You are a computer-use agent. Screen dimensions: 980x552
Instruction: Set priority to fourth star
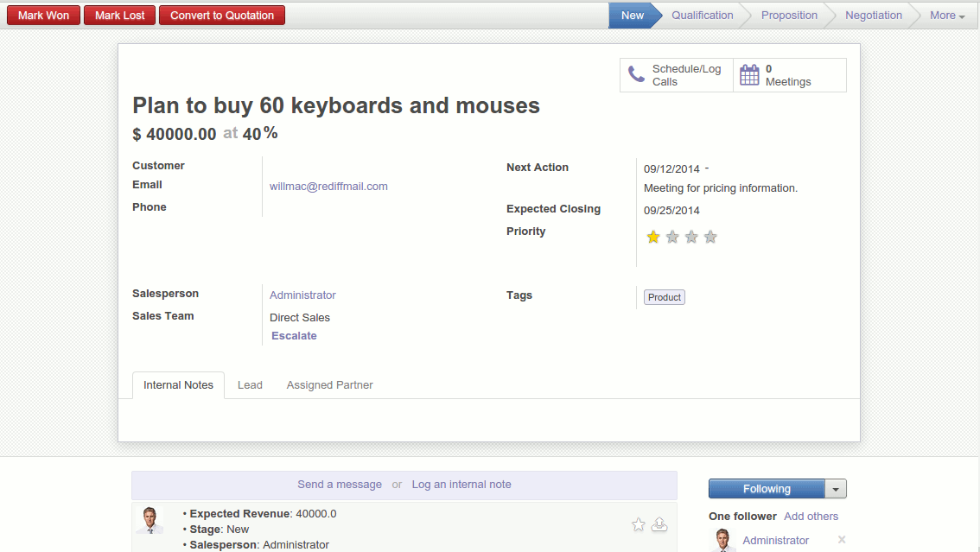click(710, 237)
